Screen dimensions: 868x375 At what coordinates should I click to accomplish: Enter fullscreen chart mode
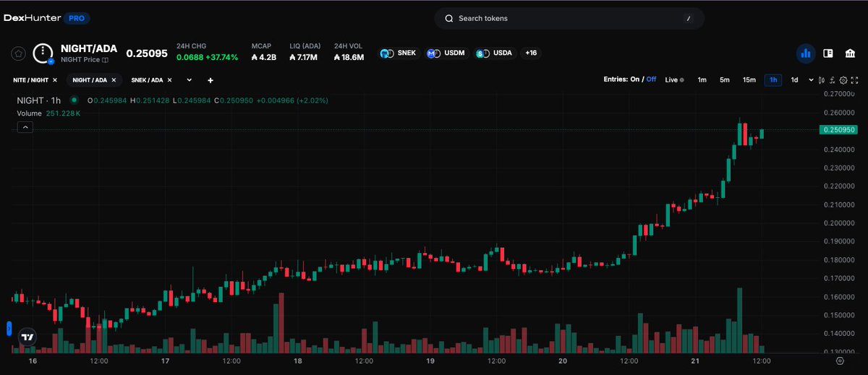point(854,80)
